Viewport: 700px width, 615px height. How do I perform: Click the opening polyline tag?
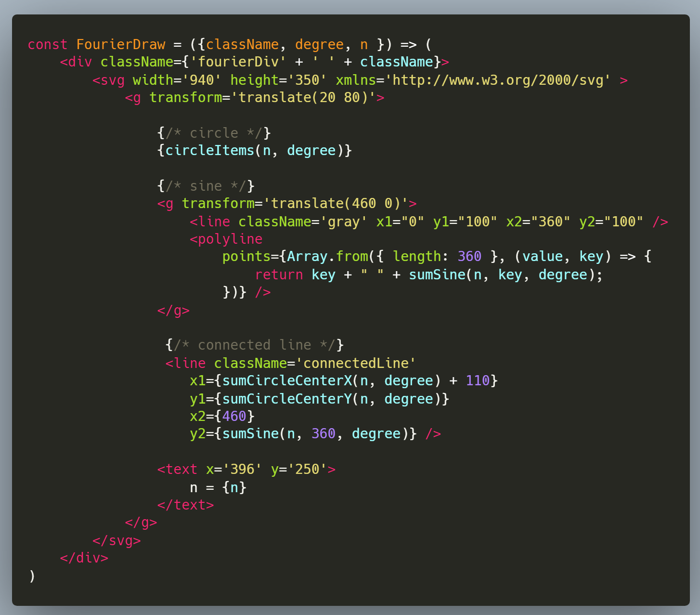pos(226,239)
